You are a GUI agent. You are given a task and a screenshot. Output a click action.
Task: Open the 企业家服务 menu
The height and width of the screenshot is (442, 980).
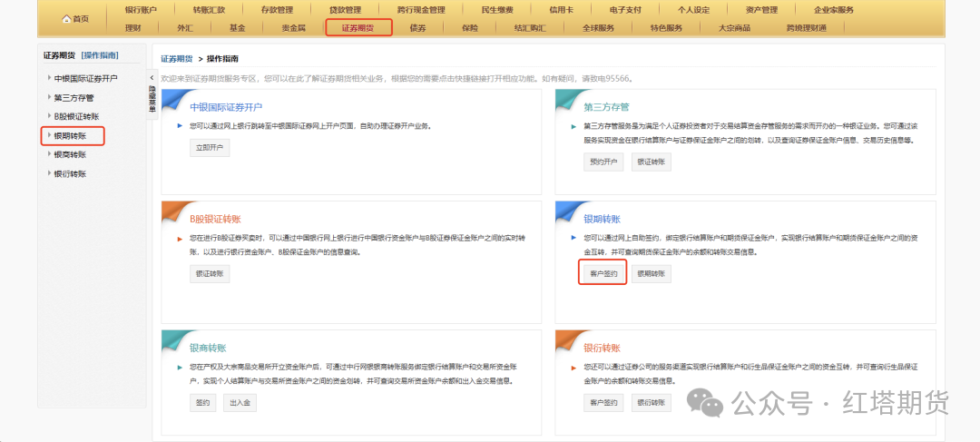click(834, 10)
